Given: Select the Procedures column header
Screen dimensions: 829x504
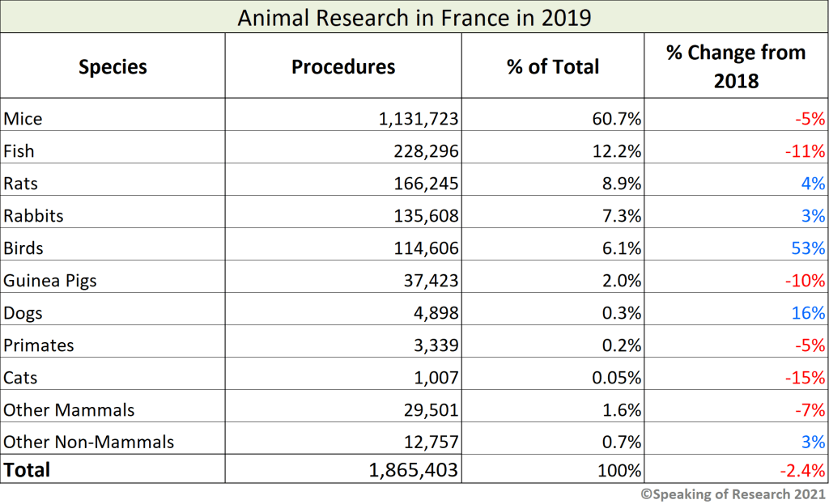Looking at the screenshot, I should point(343,66).
